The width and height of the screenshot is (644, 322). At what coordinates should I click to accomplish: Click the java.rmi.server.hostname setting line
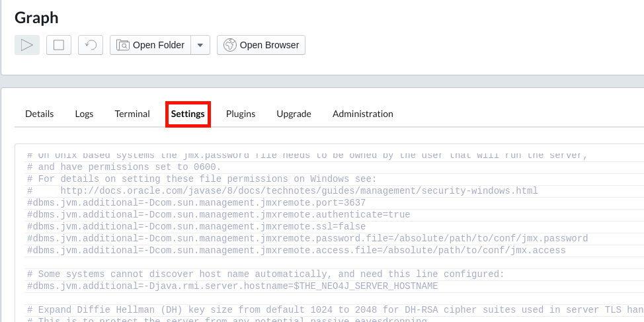(232, 286)
